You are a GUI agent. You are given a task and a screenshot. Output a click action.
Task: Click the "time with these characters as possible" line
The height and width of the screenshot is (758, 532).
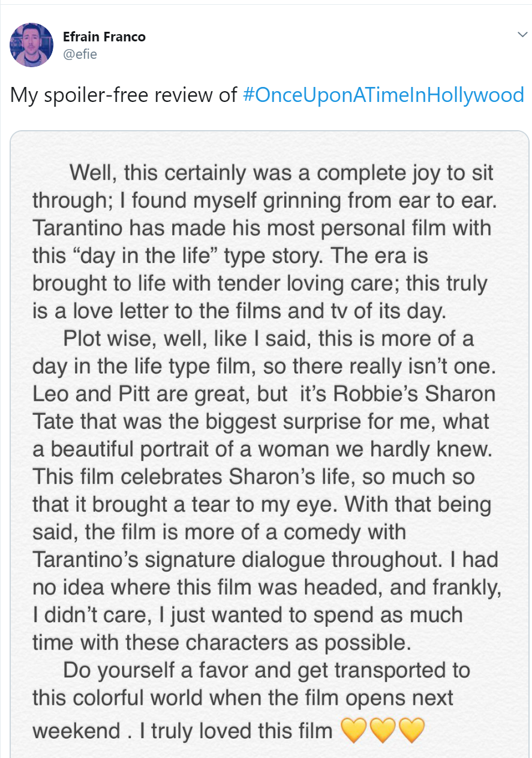222,642
